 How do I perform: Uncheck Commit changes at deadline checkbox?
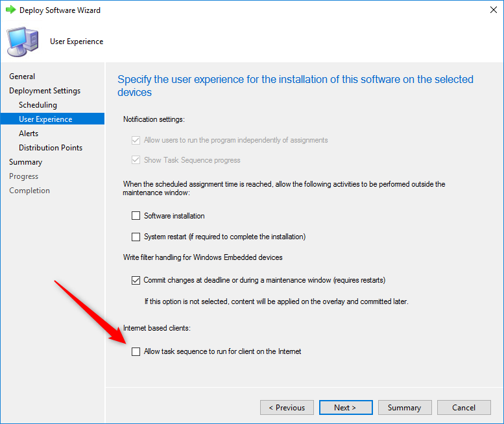[x=136, y=280]
